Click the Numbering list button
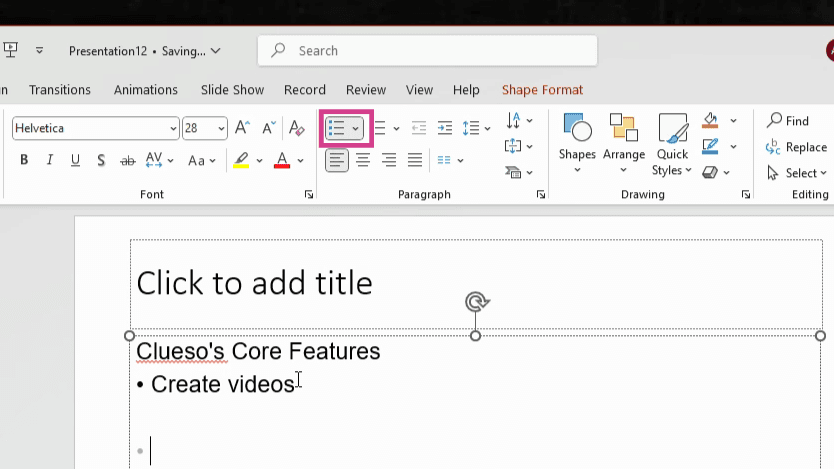 click(x=380, y=128)
